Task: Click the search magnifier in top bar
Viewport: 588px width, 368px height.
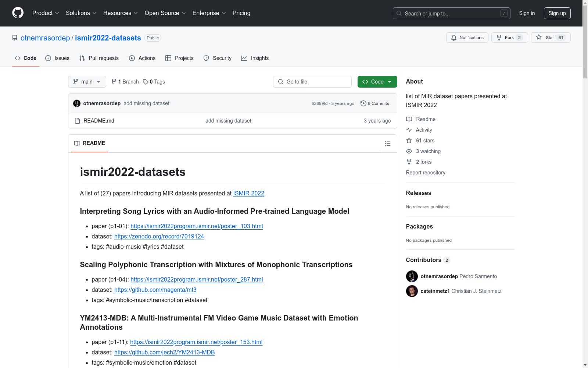Action: (399, 13)
